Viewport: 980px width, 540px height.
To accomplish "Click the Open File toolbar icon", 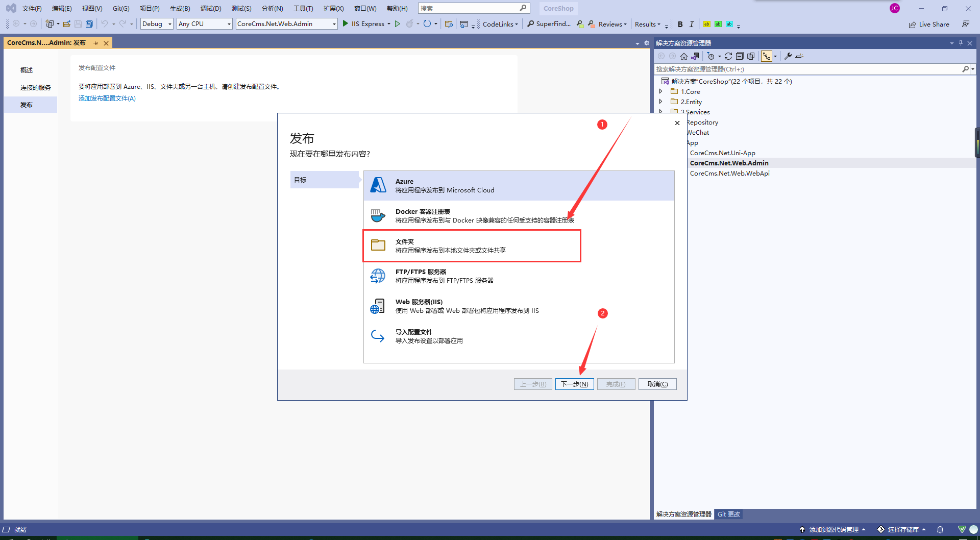I will pyautogui.click(x=67, y=24).
